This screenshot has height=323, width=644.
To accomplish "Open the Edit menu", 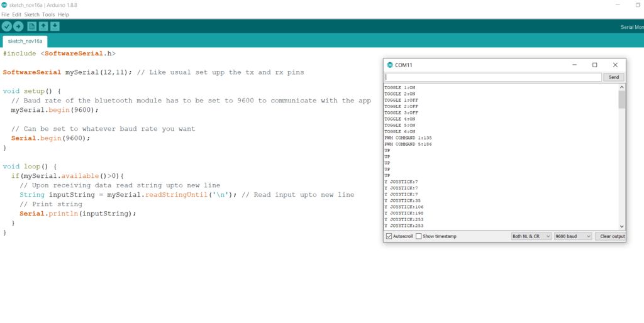I will pos(16,14).
